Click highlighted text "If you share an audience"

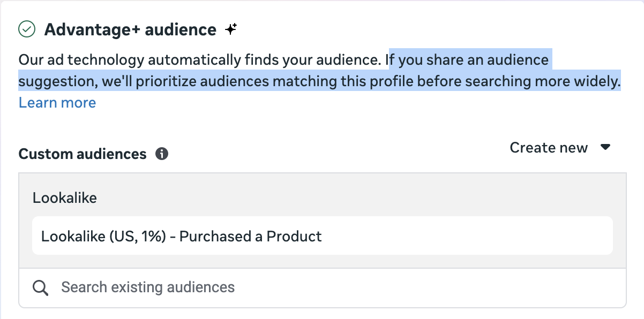click(x=469, y=59)
